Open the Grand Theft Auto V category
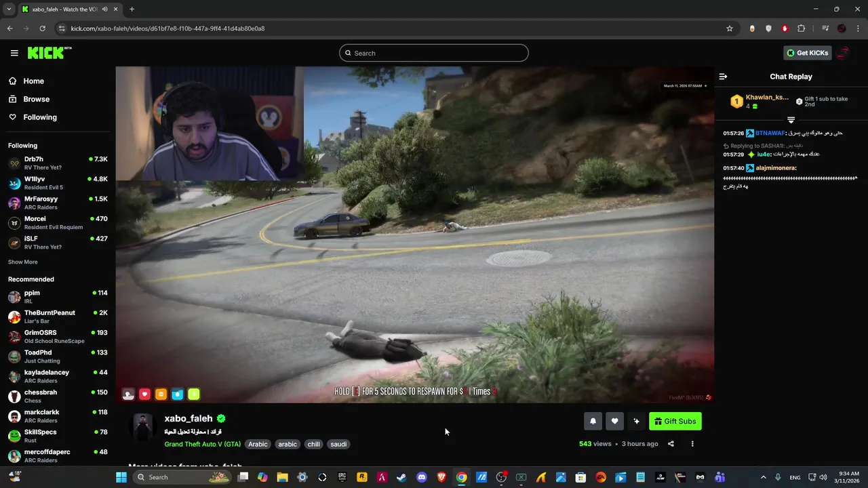868x488 pixels. pyautogui.click(x=202, y=444)
